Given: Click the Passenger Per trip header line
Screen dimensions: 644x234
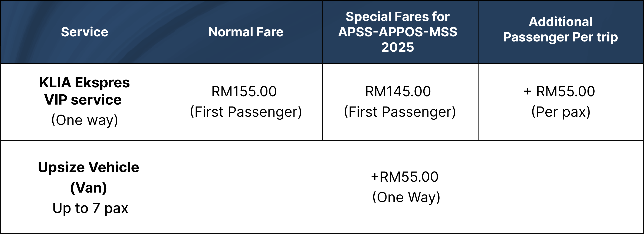Looking at the screenshot, I should tap(561, 37).
